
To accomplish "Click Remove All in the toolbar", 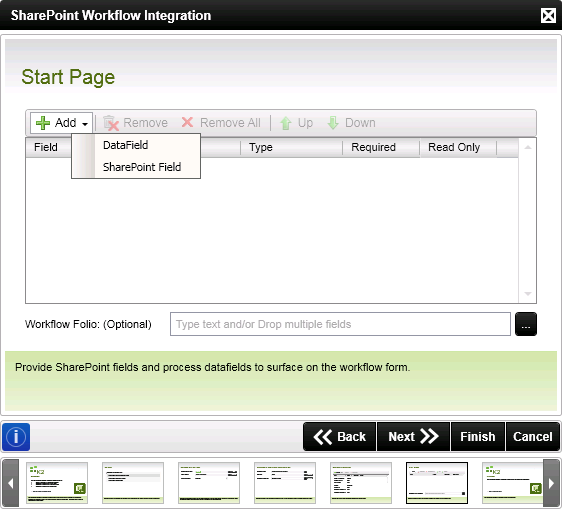I will point(221,123).
